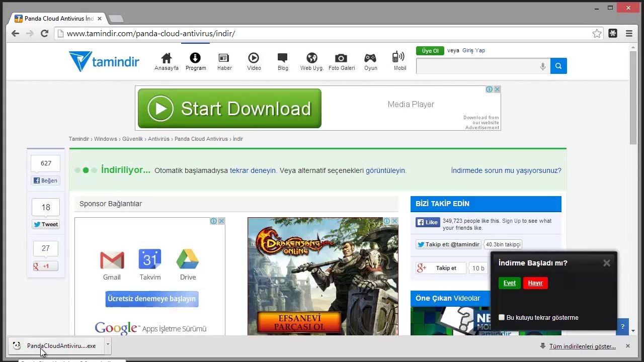Click the Google +1 button
The image size is (644, 362).
click(x=46, y=266)
